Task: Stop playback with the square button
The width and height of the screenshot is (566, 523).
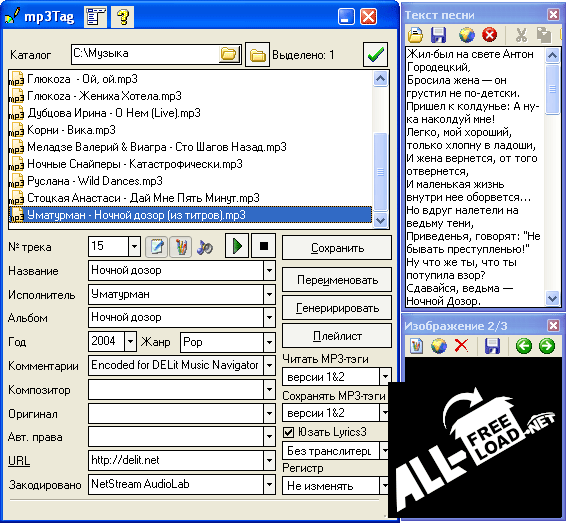Action: pyautogui.click(x=264, y=246)
